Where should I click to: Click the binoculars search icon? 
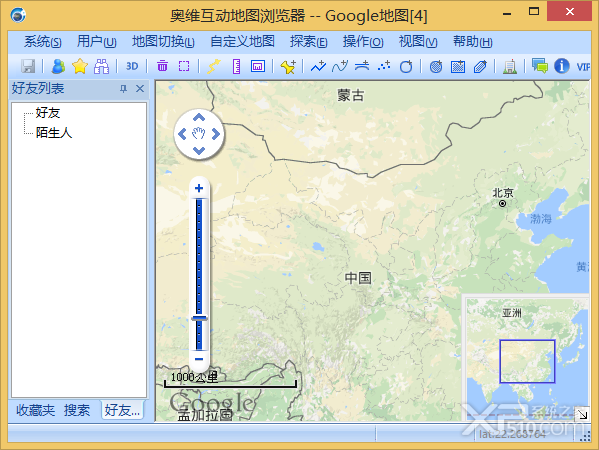click(101, 66)
